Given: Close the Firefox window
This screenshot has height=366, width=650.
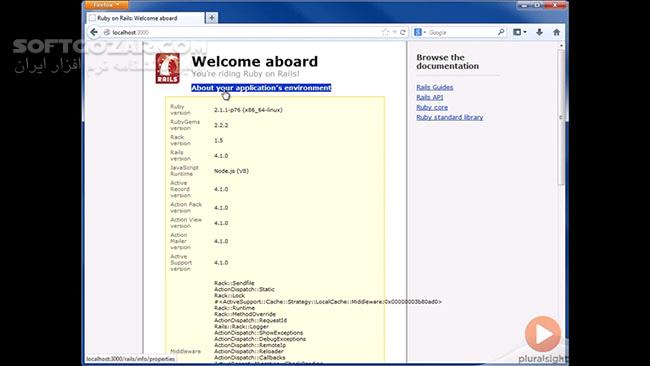Looking at the screenshot, I should click(x=555, y=5).
